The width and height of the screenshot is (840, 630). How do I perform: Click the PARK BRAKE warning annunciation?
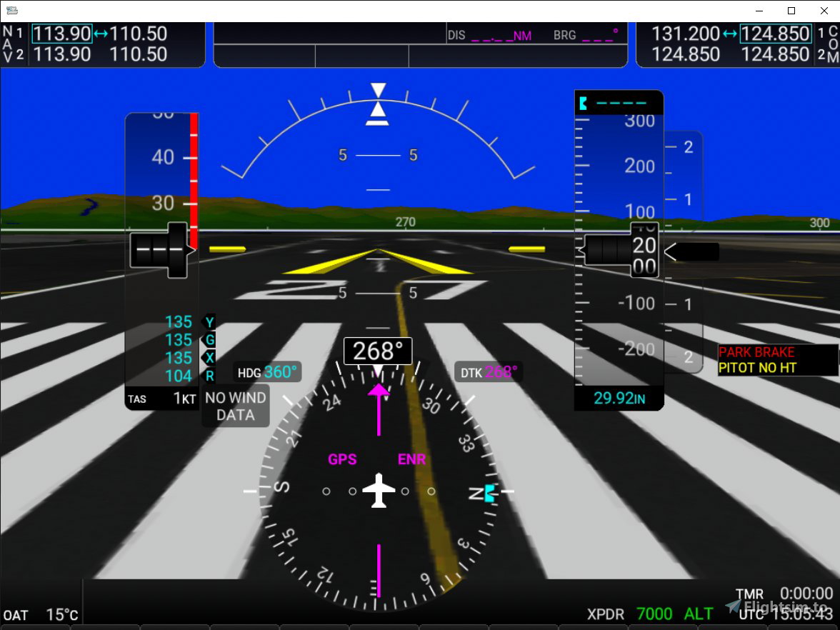click(756, 352)
